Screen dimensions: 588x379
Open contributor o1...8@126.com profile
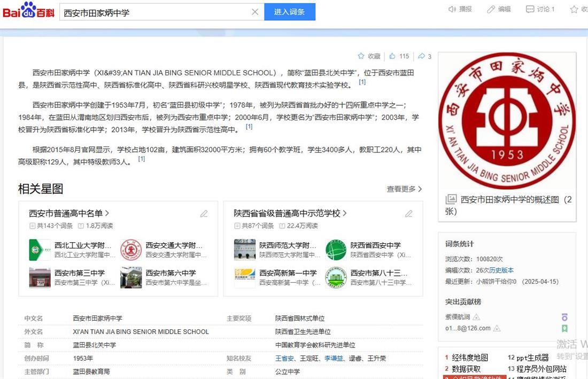[x=468, y=328]
